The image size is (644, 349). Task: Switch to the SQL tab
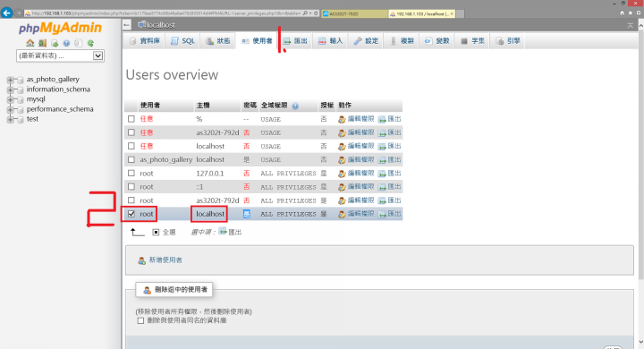coord(182,41)
